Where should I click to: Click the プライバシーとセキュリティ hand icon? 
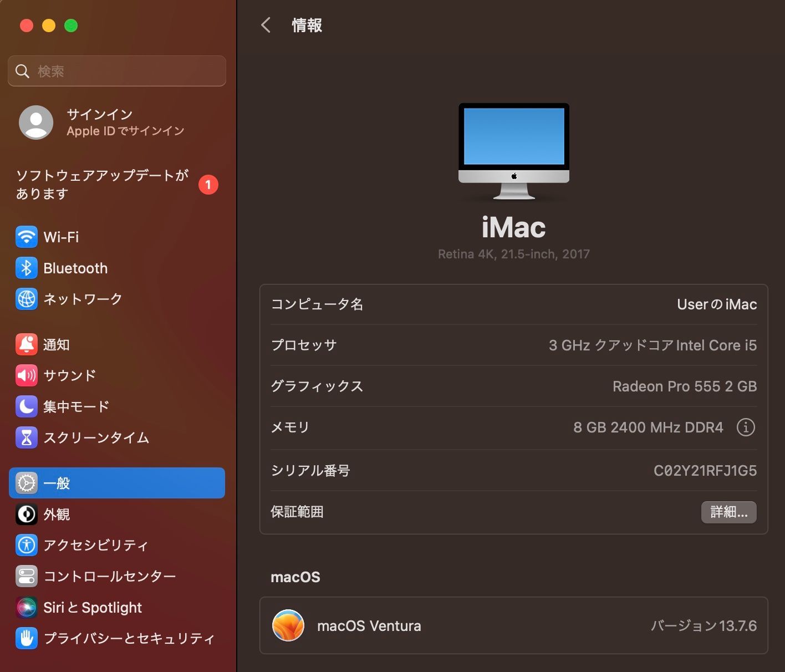pyautogui.click(x=27, y=638)
